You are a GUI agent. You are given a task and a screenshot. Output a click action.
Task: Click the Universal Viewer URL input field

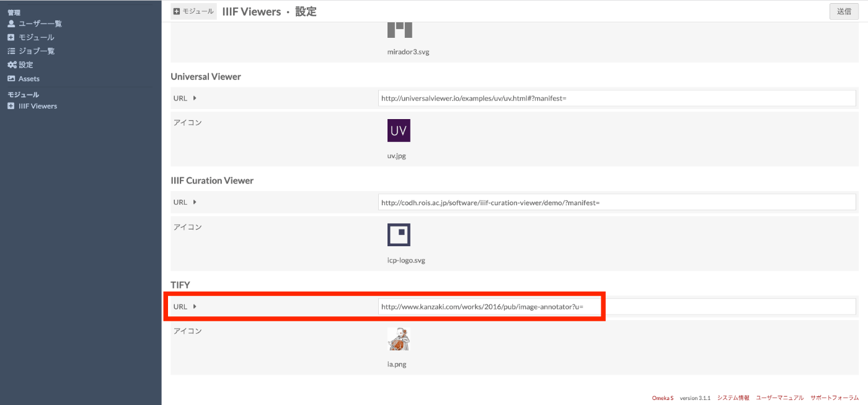point(617,98)
